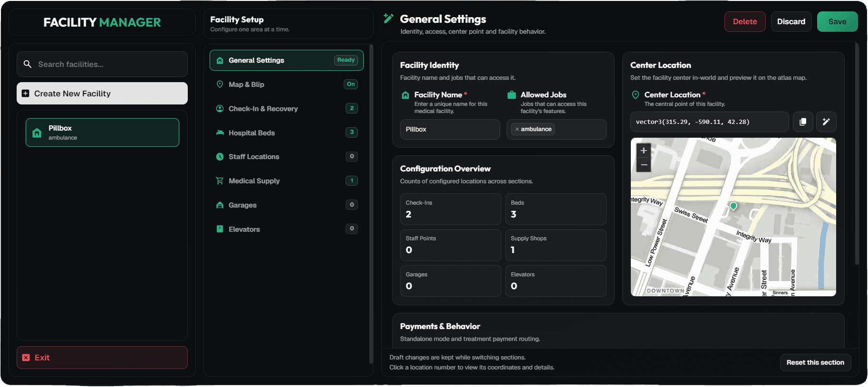Pick center location with wand button
Screen dimensions: 868x387
[826, 122]
